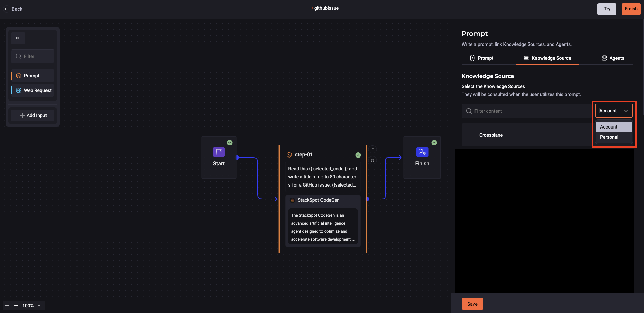Click the Start node flag icon

[219, 152]
